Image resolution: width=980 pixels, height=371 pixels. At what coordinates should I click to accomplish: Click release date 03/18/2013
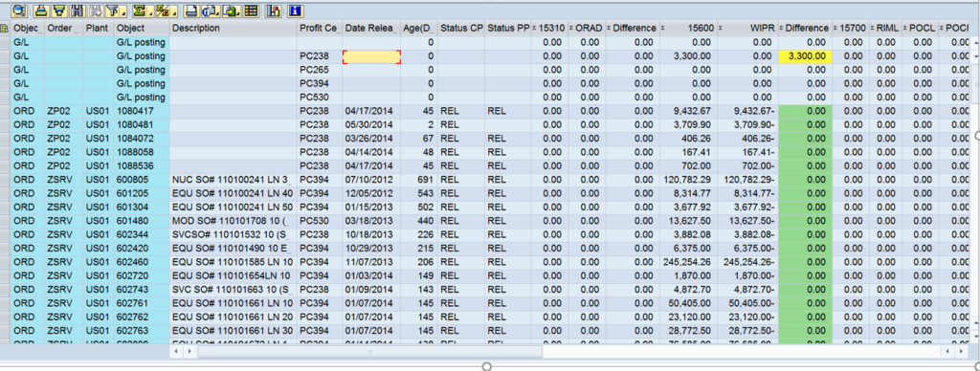[x=371, y=221]
